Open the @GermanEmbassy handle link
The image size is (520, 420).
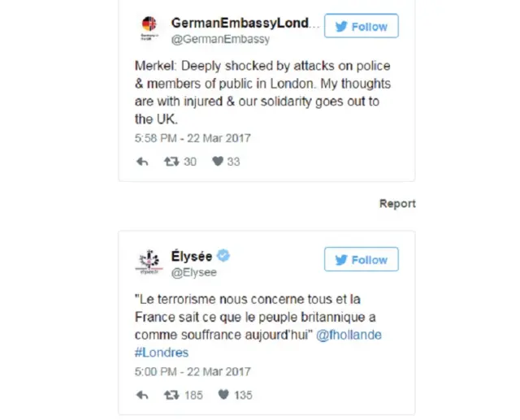220,39
